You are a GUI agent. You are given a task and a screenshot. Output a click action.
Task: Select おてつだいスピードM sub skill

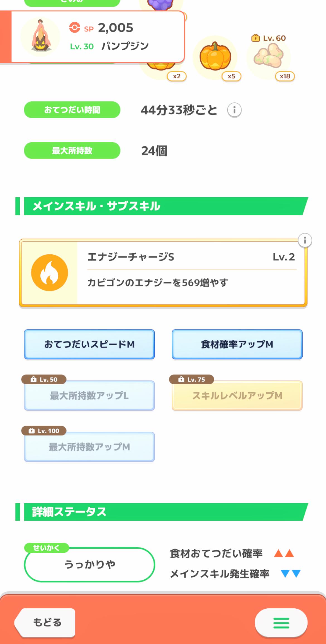coord(89,344)
